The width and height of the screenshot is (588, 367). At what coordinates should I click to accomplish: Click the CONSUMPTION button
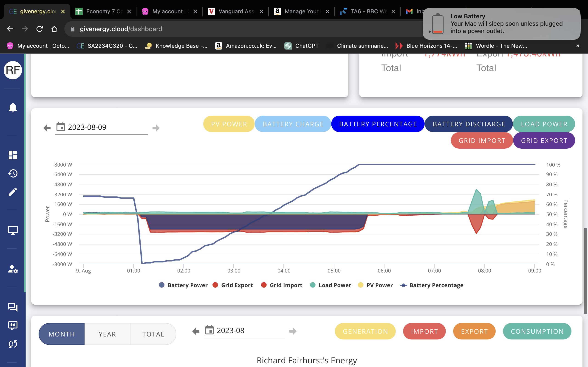point(537,331)
